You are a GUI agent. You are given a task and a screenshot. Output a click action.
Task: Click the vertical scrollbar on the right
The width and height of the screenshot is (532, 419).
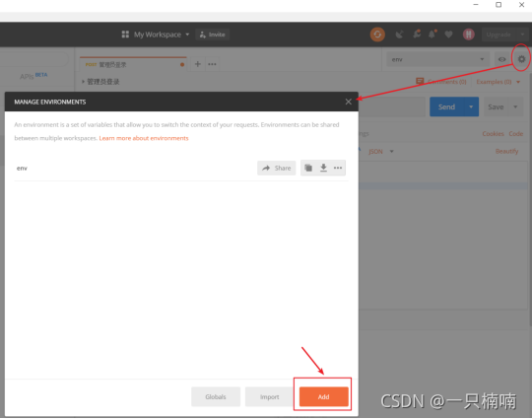coord(530,200)
